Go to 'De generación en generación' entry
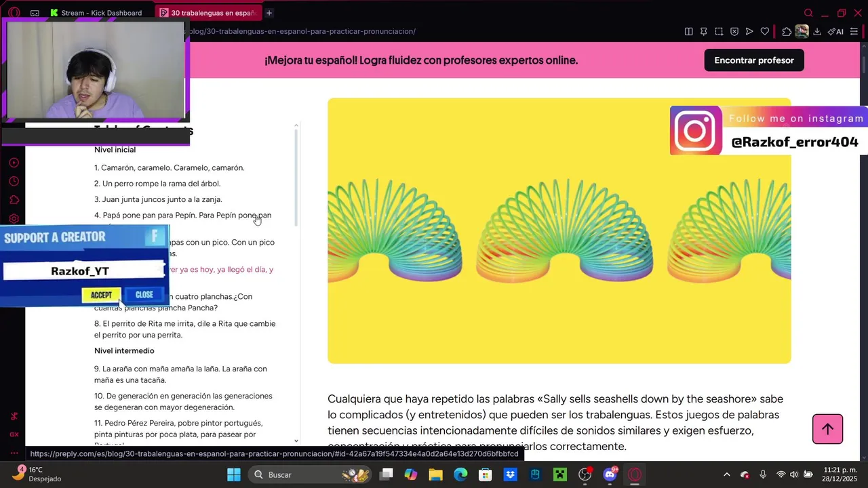The height and width of the screenshot is (488, 868). click(183, 401)
